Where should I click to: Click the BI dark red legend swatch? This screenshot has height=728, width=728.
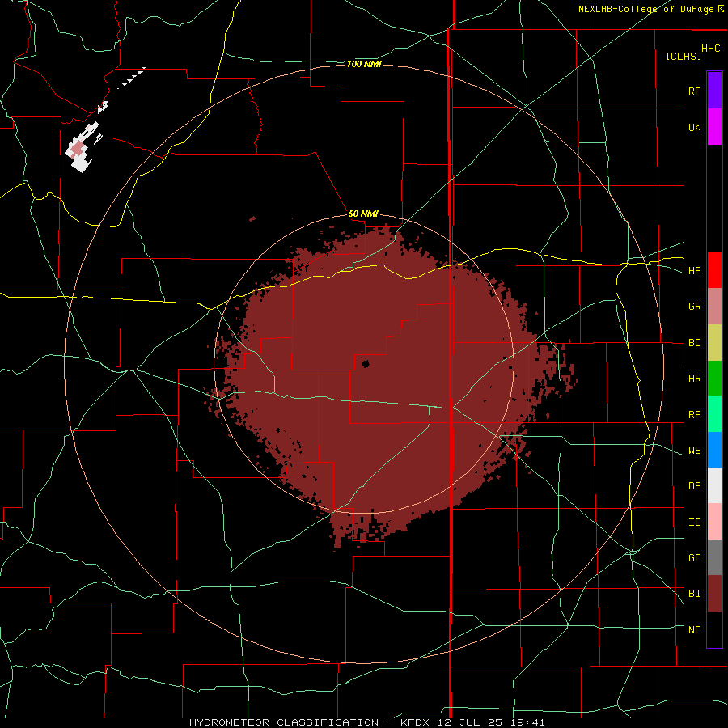714,594
